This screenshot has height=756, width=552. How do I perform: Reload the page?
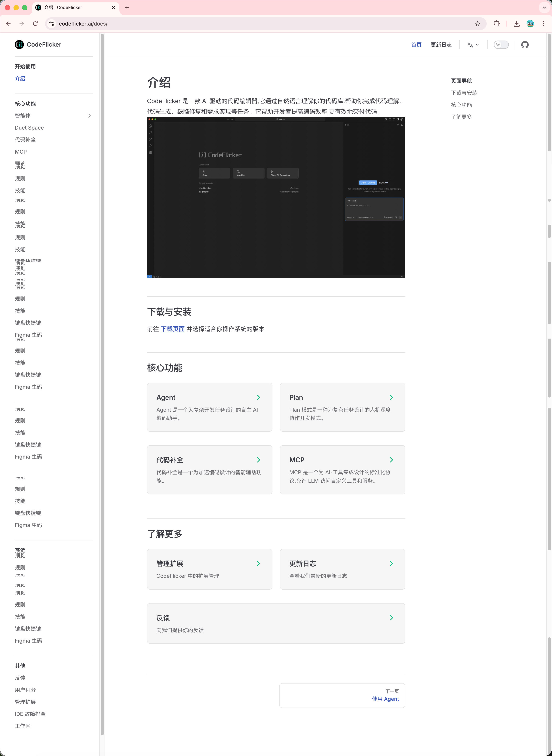tap(35, 24)
